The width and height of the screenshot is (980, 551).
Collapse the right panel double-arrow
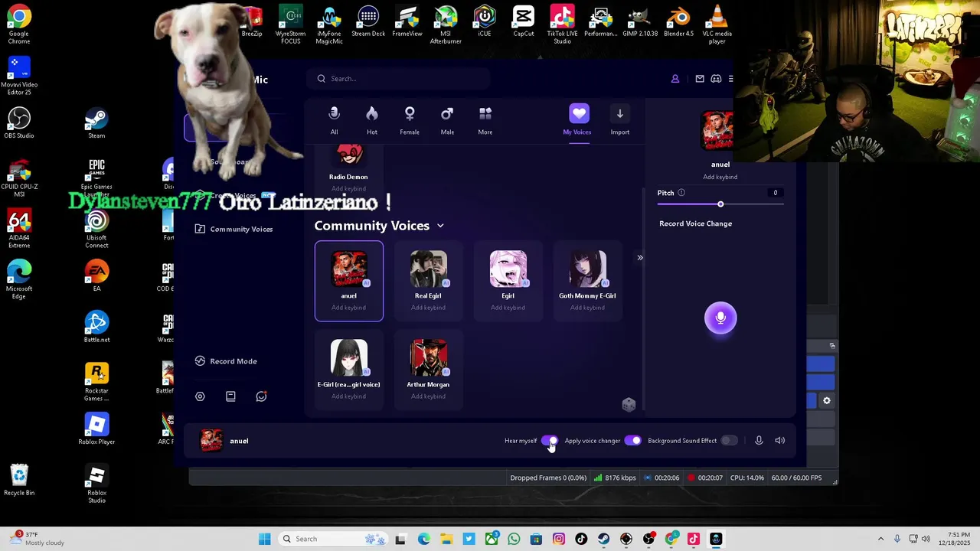click(x=640, y=258)
